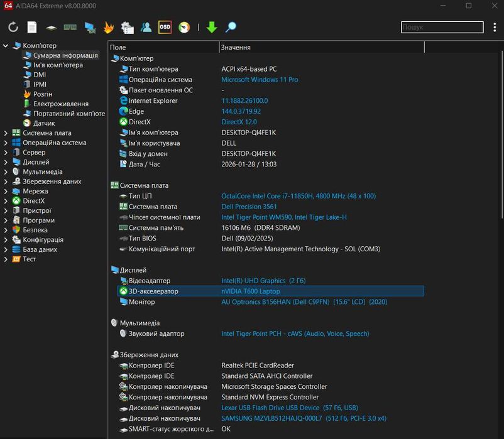
Task: Open monitor diagnostics toolbar icon
Action: pyautogui.click(x=90, y=28)
